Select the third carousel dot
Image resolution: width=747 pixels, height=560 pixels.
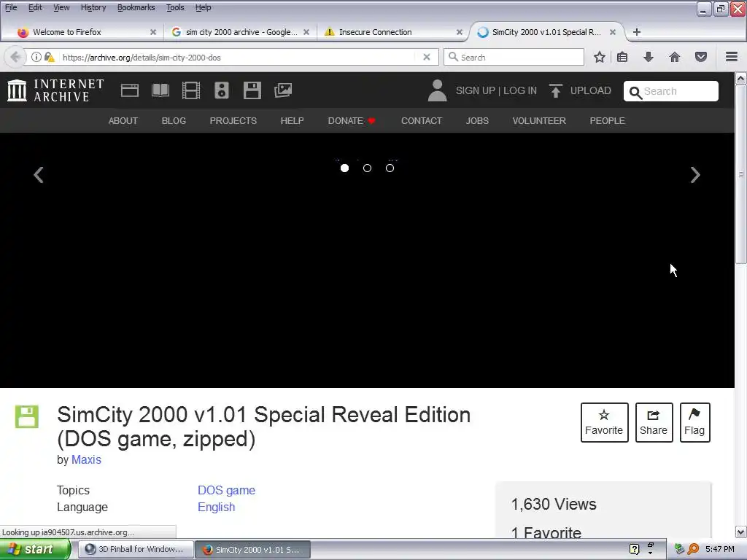(390, 168)
